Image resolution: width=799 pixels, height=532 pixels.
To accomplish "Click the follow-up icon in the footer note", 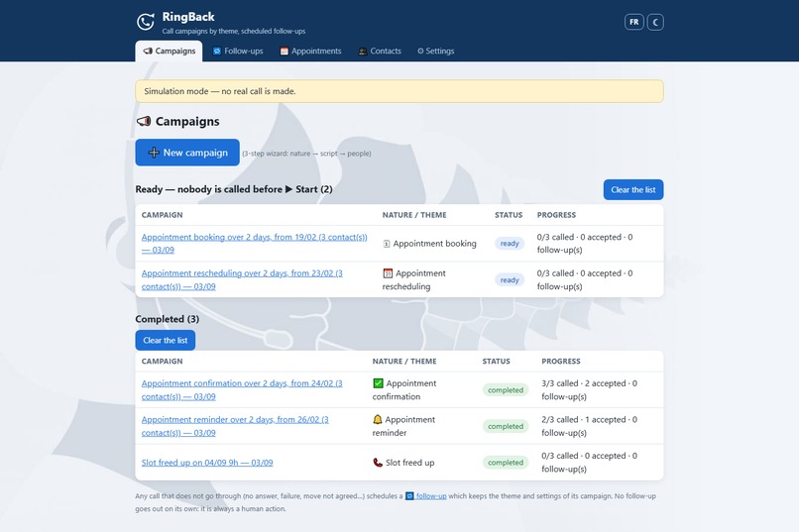I will point(409,496).
